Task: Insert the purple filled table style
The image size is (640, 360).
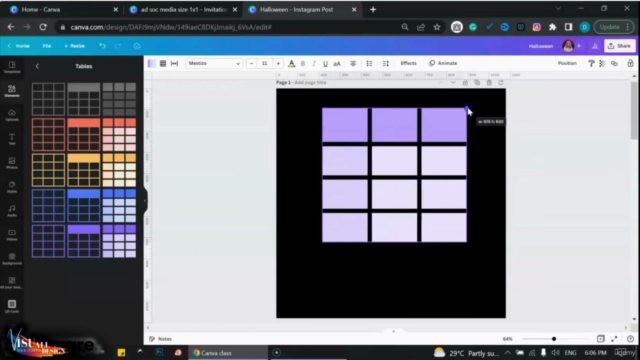Action: click(119, 241)
